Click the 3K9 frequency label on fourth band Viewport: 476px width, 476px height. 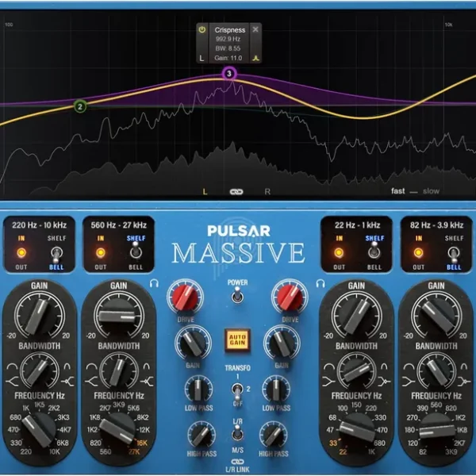(451, 451)
